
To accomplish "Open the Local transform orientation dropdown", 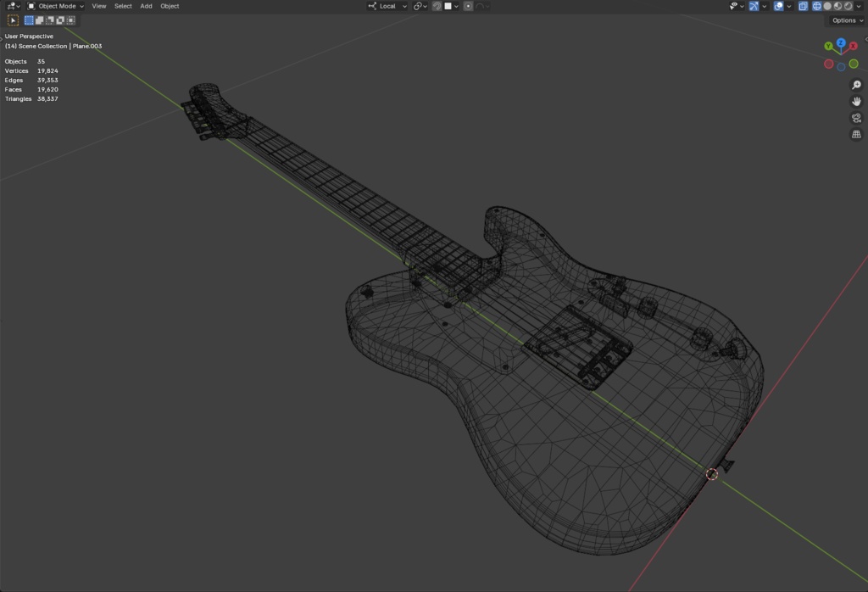I will 387,6.
